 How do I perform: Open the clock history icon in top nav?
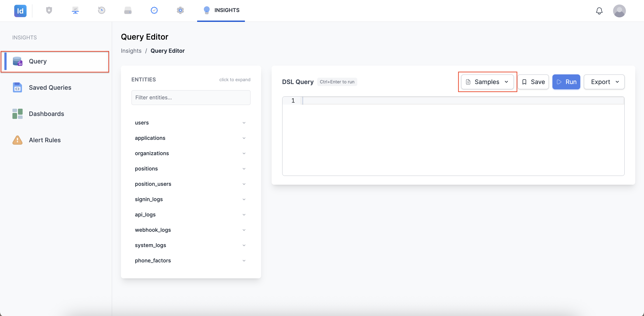[x=101, y=10]
